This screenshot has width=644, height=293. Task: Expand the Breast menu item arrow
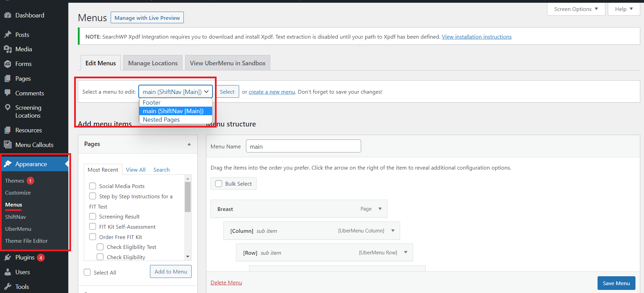coord(380,209)
